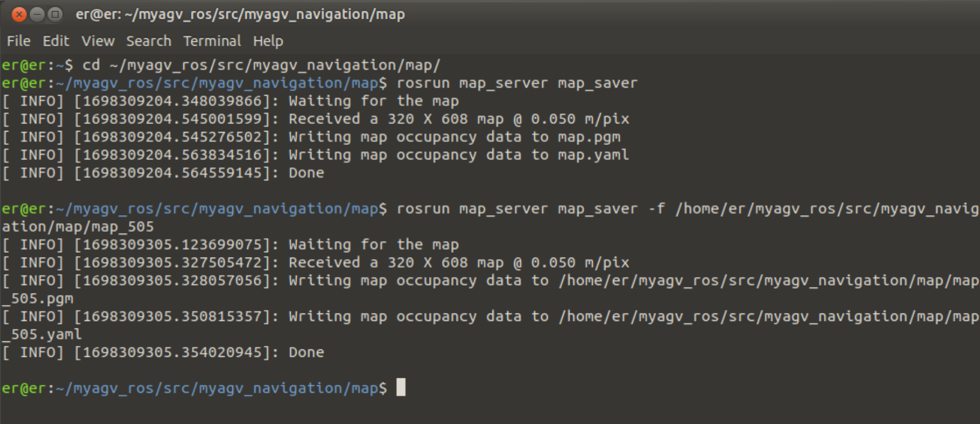Open the View menu
The image size is (980, 424).
coord(98,41)
